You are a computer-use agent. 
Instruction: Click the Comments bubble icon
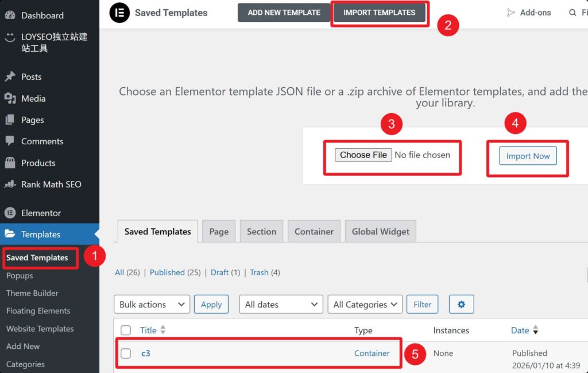click(x=10, y=141)
